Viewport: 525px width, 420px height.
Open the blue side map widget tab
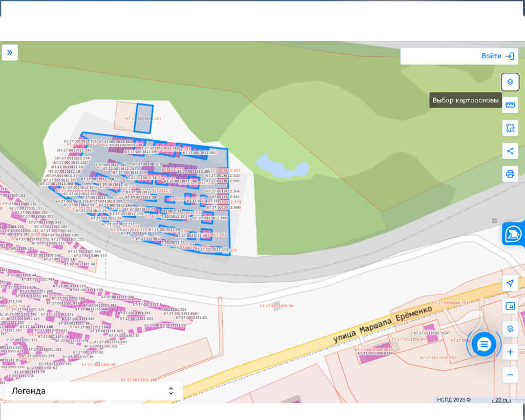[513, 234]
